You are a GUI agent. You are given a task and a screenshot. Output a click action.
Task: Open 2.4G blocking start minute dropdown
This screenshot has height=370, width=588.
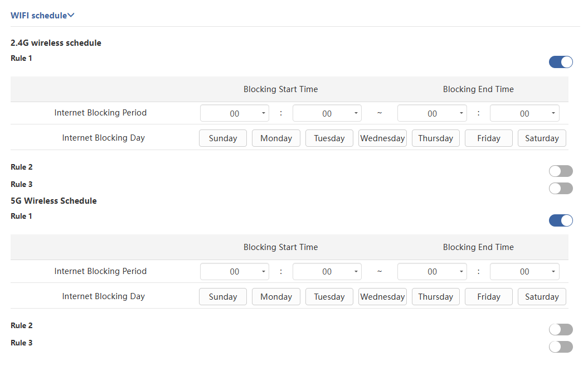pyautogui.click(x=327, y=113)
